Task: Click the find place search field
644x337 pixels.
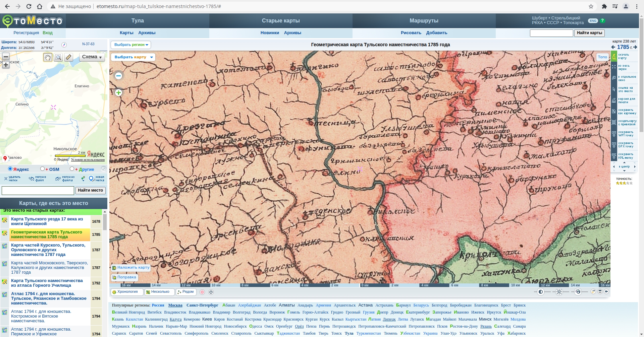Action: pos(38,191)
